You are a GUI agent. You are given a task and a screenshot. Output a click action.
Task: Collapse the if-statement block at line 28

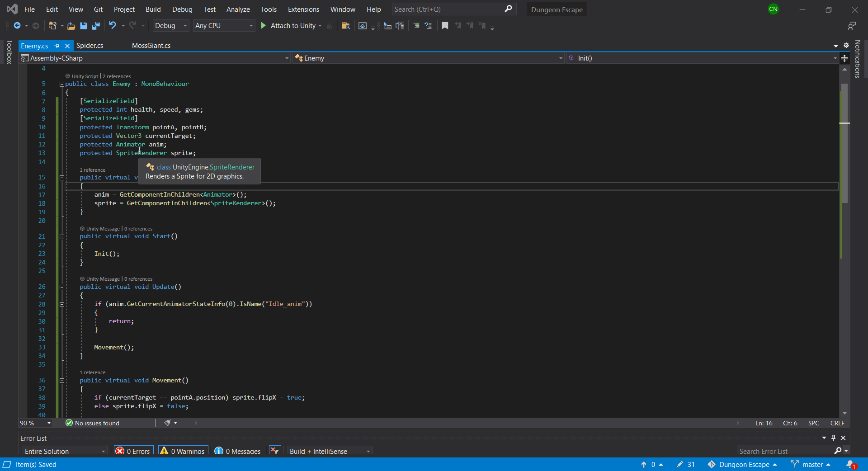pyautogui.click(x=62, y=304)
